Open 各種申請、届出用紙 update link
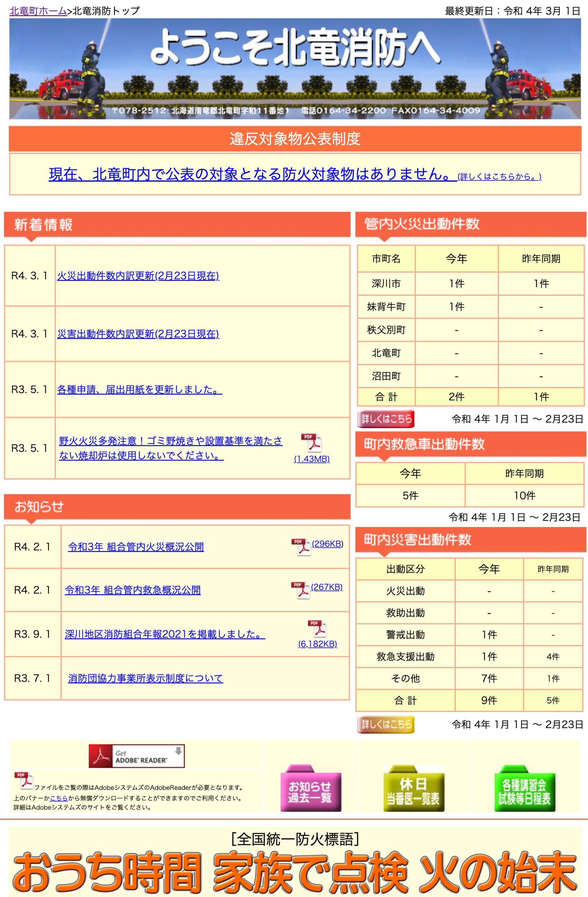This screenshot has height=897, width=588. click(138, 391)
